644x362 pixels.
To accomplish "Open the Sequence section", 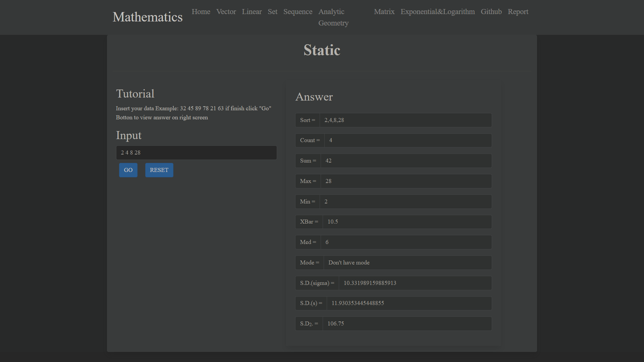I will pos(298,11).
